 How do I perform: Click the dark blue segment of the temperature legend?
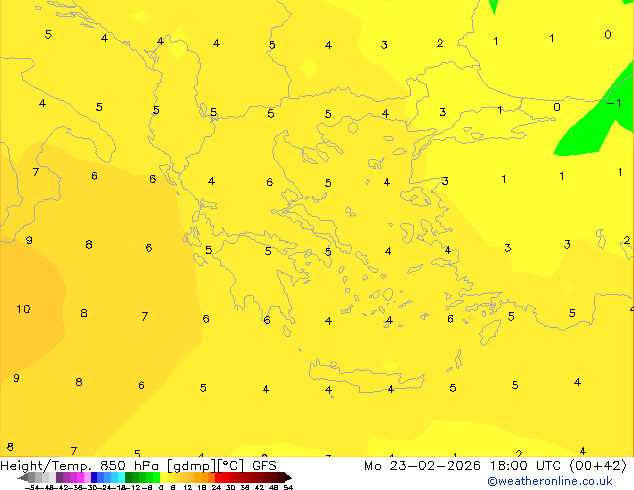(x=94, y=478)
